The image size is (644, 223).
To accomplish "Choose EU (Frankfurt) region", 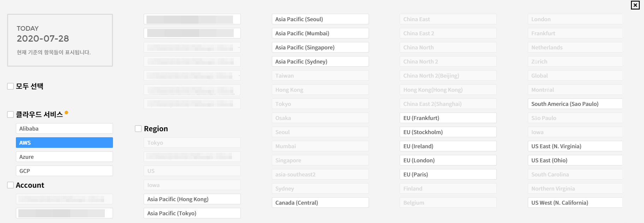I will click(x=448, y=118).
